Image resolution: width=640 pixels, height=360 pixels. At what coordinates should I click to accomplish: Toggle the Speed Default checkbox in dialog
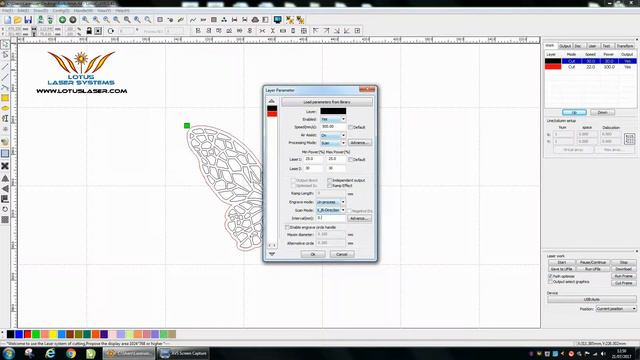coord(350,127)
